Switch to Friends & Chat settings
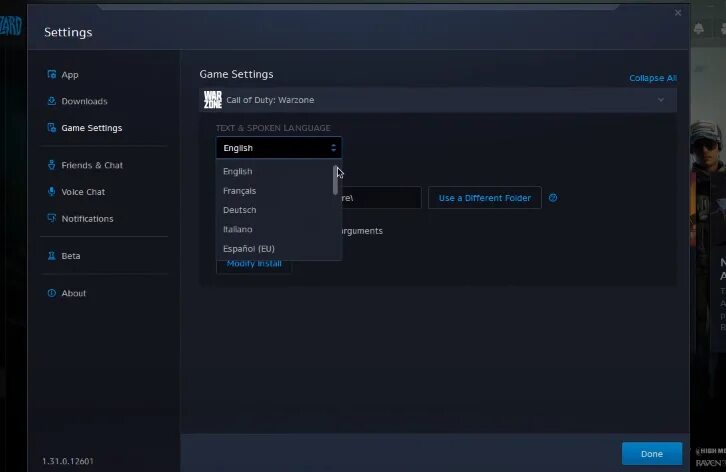Image resolution: width=726 pixels, height=472 pixels. point(92,165)
